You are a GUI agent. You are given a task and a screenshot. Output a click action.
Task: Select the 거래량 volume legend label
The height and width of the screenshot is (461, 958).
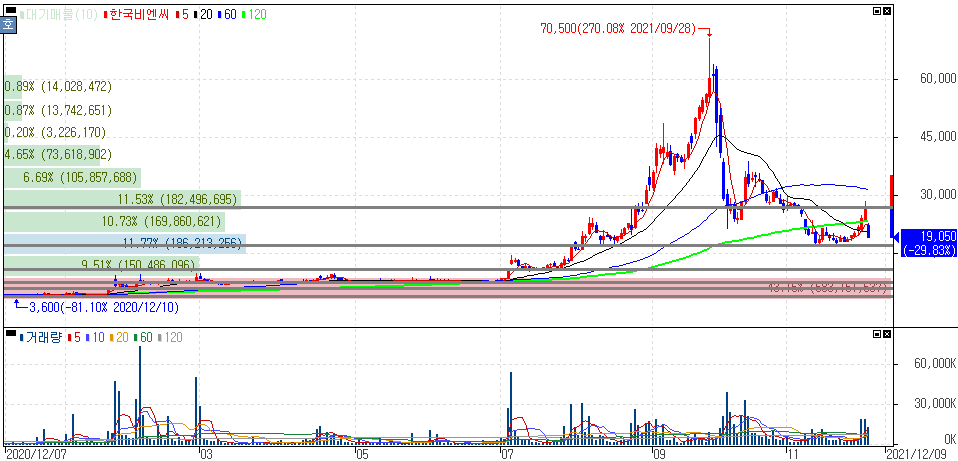pyautogui.click(x=41, y=337)
